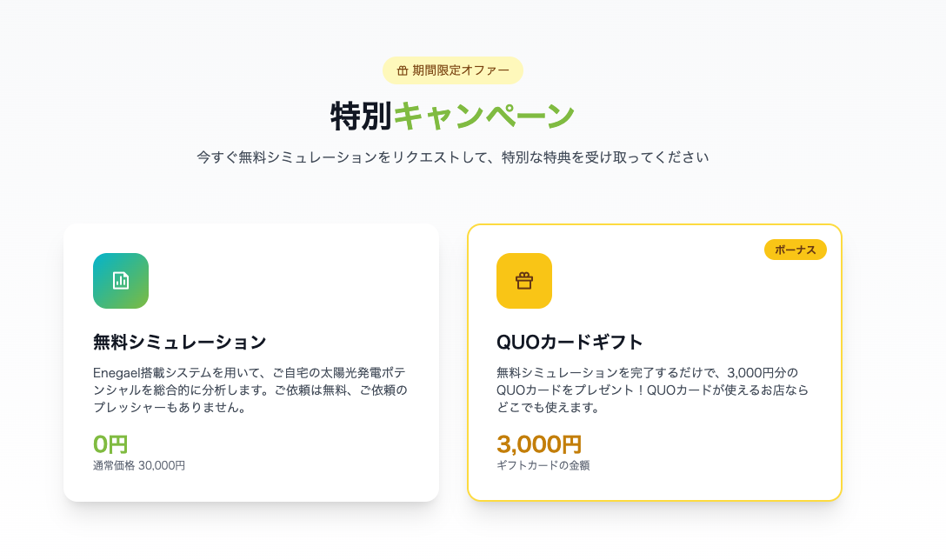This screenshot has height=560, width=946.
Task: Select the QUO card description paragraph
Action: tap(653, 390)
